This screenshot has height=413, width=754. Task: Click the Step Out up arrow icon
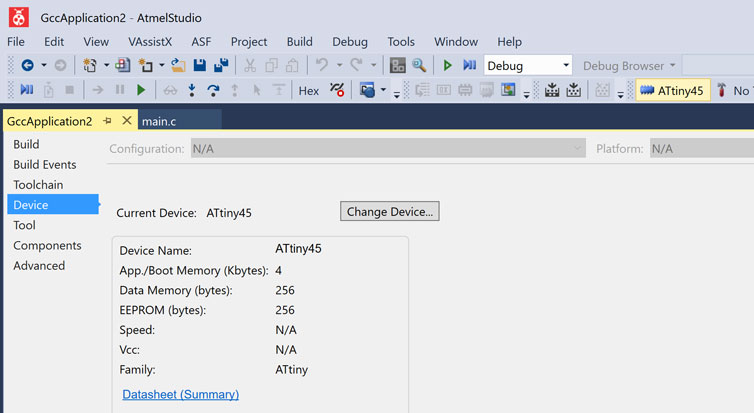(235, 90)
